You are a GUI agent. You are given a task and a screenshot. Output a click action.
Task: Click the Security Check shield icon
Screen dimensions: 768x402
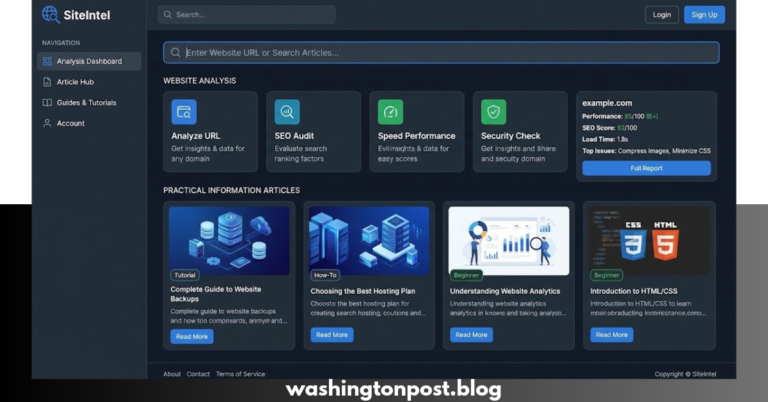pyautogui.click(x=493, y=112)
